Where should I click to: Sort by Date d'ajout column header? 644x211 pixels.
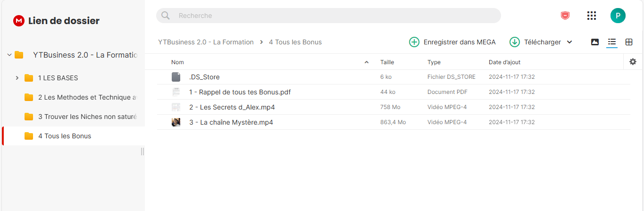504,62
